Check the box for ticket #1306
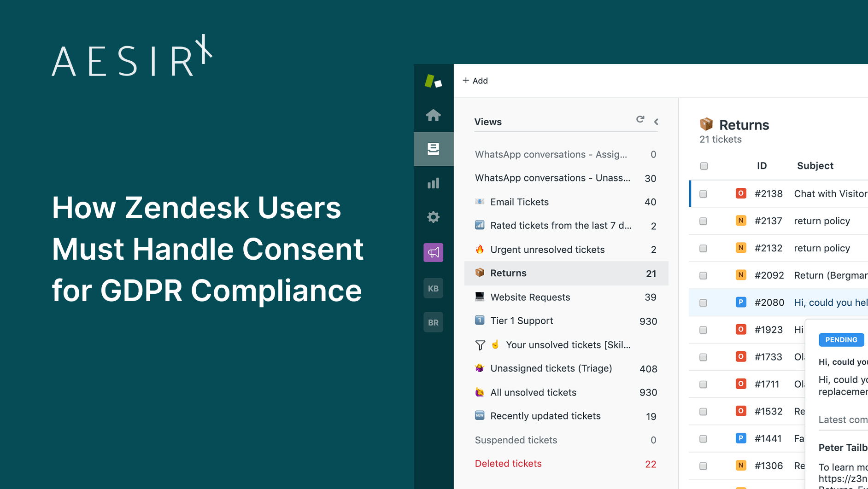 703,466
